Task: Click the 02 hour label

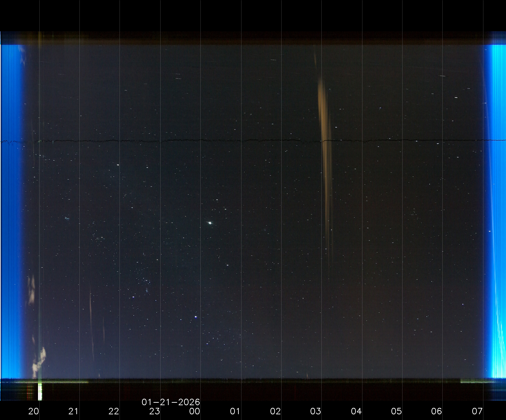Action: coord(275,411)
